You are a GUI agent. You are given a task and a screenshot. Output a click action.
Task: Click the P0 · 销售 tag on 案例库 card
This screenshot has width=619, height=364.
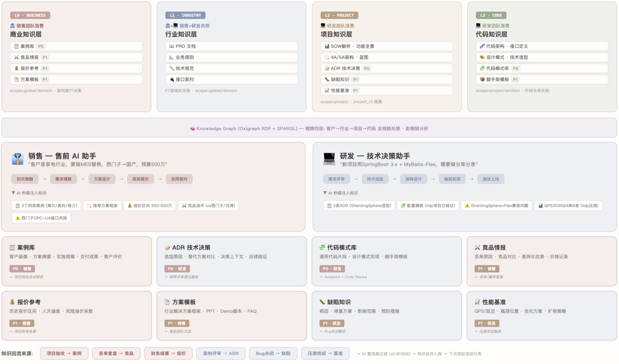(x=22, y=269)
